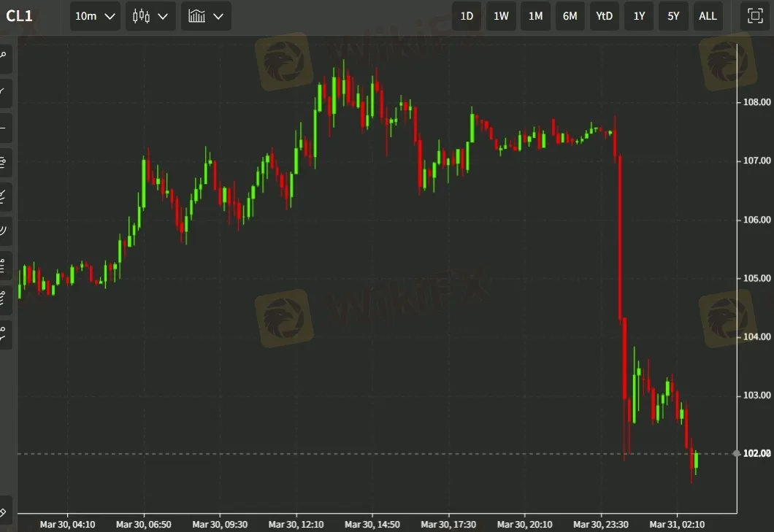Click the Mar 30, 04:10 time label

68,524
